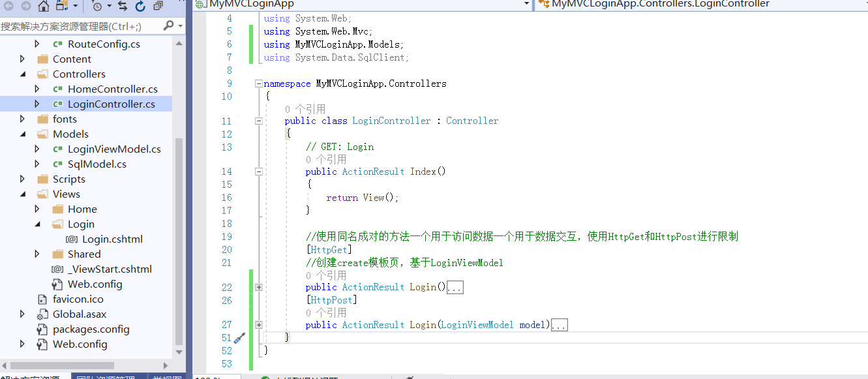Click the Refresh icon in Solution Explorer

[140, 7]
